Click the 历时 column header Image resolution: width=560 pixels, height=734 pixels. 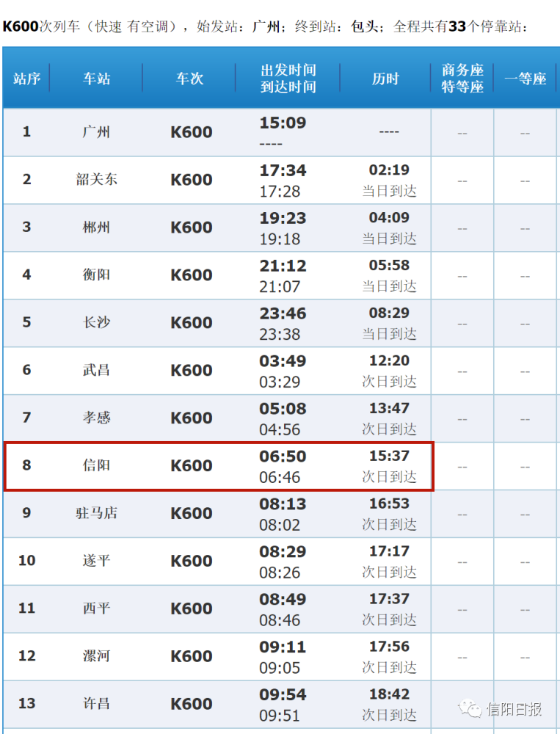pos(385,79)
